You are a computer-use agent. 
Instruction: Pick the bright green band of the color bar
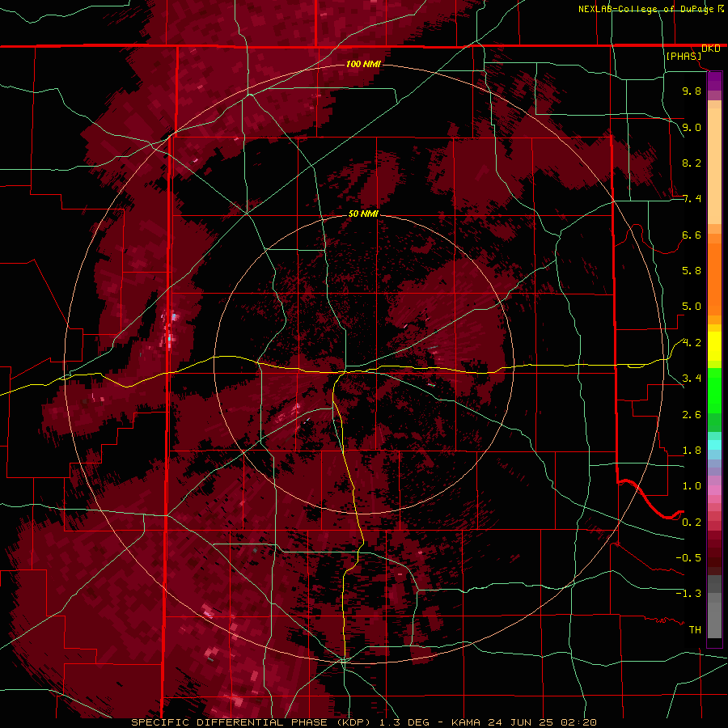pos(714,390)
